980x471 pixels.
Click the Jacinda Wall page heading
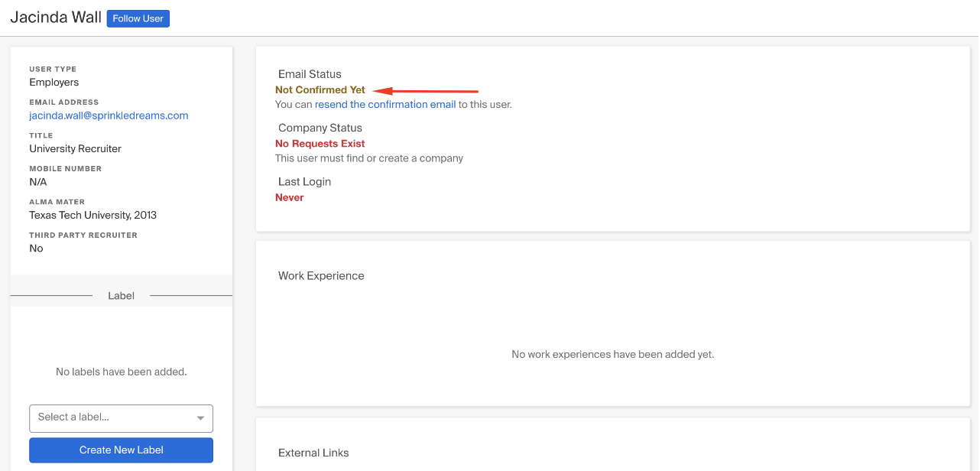56,18
